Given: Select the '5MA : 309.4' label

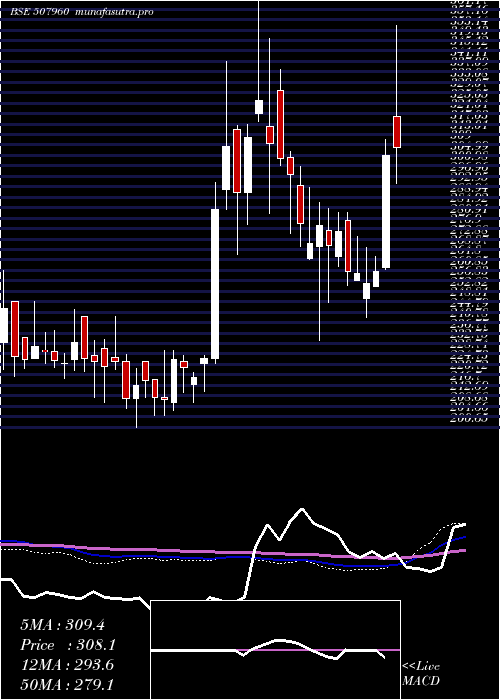Looking at the screenshot, I should point(62,625).
